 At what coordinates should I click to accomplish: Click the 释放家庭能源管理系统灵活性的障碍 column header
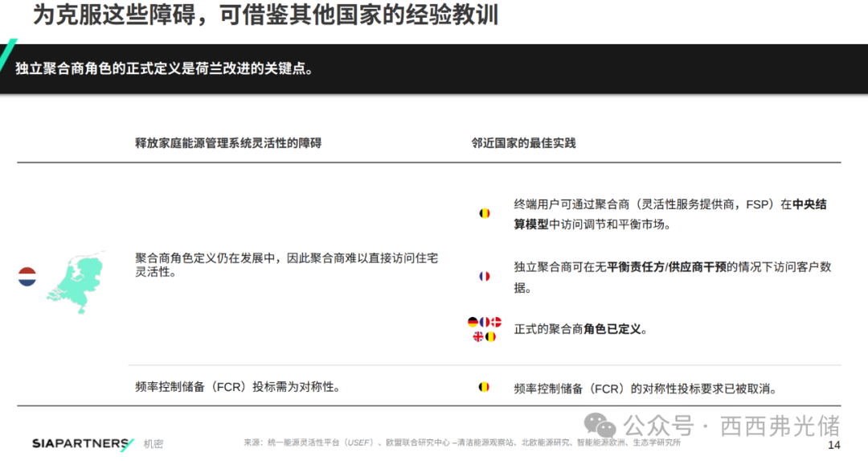point(228,143)
